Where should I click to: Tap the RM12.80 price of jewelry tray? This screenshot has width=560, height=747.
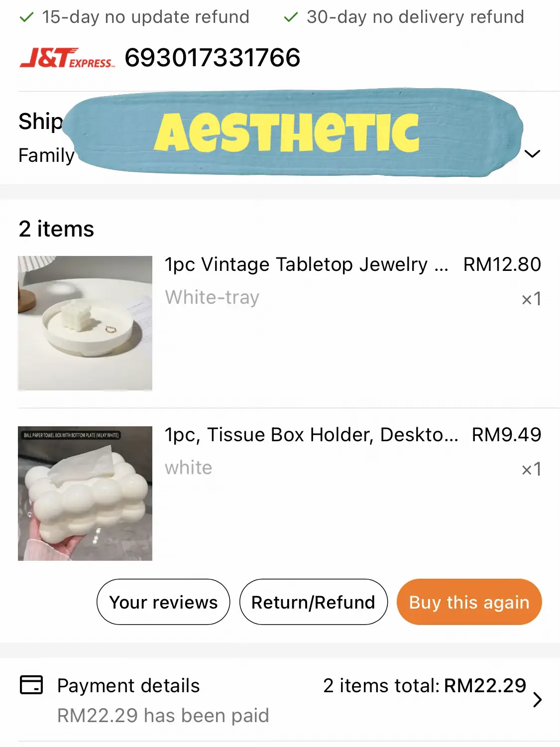coord(502,264)
